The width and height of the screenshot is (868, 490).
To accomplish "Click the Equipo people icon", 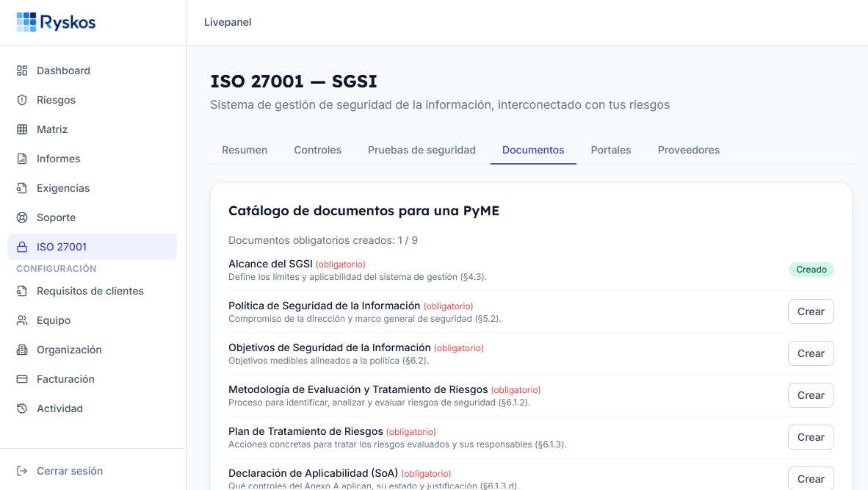I will tap(22, 320).
